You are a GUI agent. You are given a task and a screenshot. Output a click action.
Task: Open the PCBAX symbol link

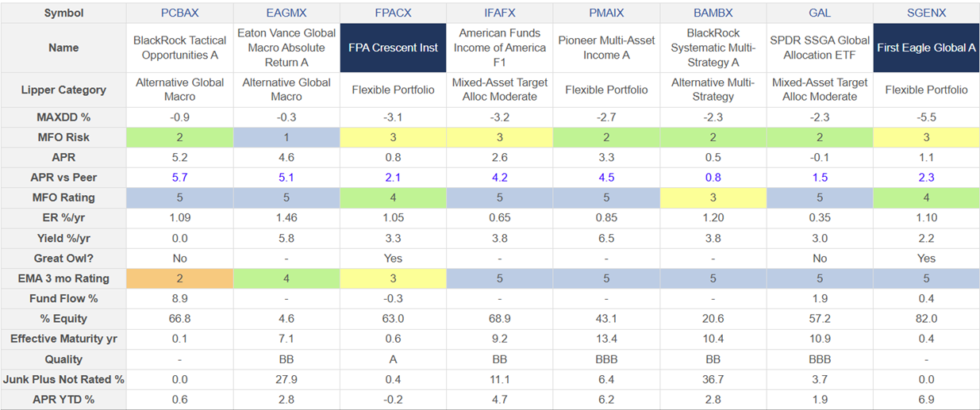179,13
